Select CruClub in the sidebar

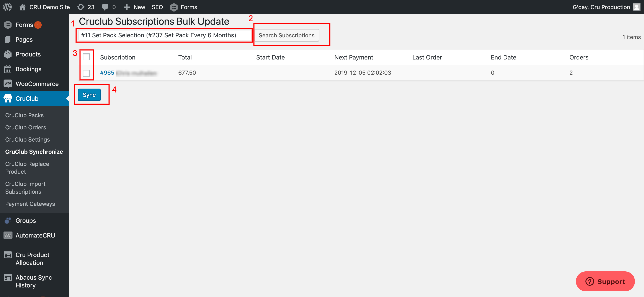[27, 99]
